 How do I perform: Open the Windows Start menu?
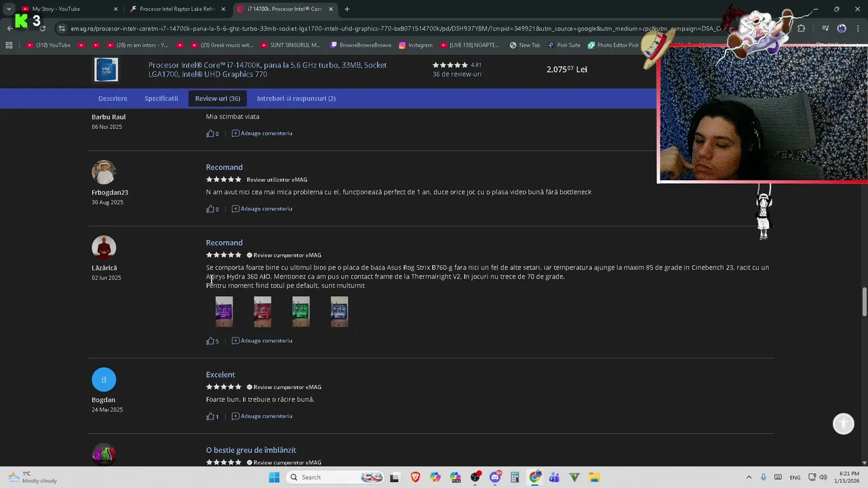tap(274, 477)
